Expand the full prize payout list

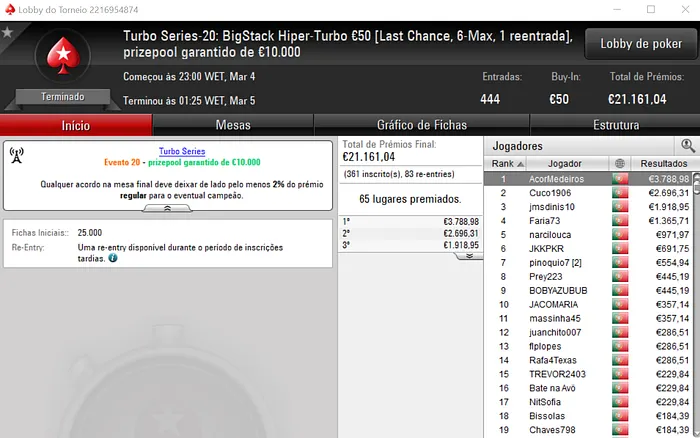469,256
